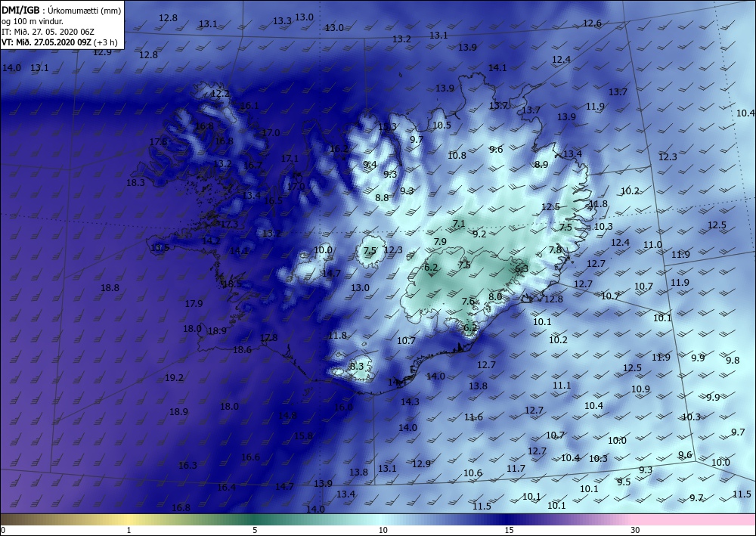Click the 16.6 map value
Image resolution: width=756 pixels, height=536 pixels.
click(x=251, y=457)
